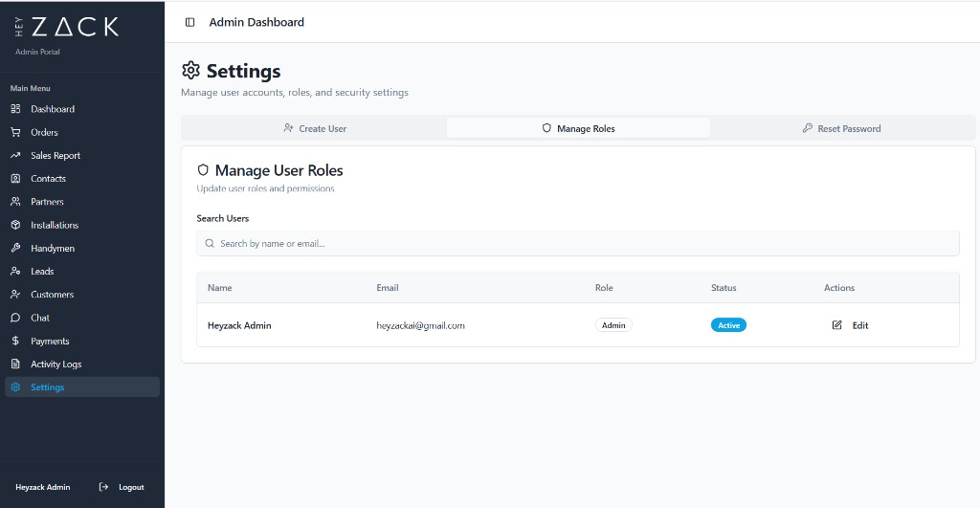This screenshot has height=508, width=980.
Task: Click the Actions column header
Action: [x=838, y=287]
